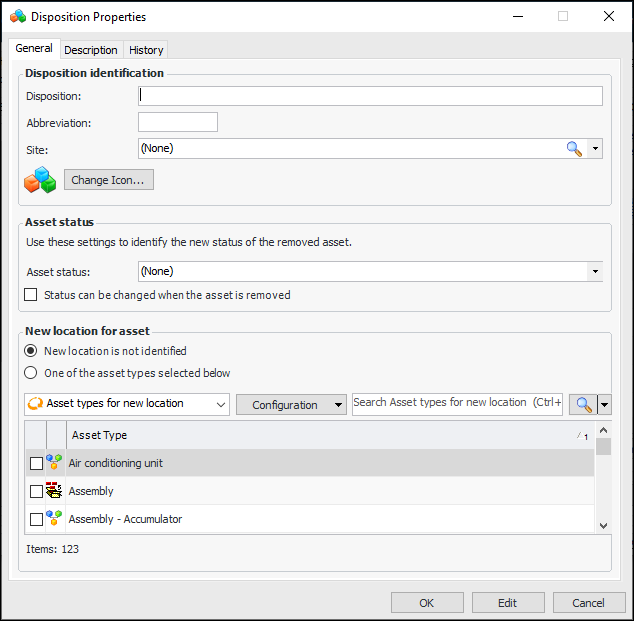
Task: Click the Change Icon button
Action: (109, 180)
